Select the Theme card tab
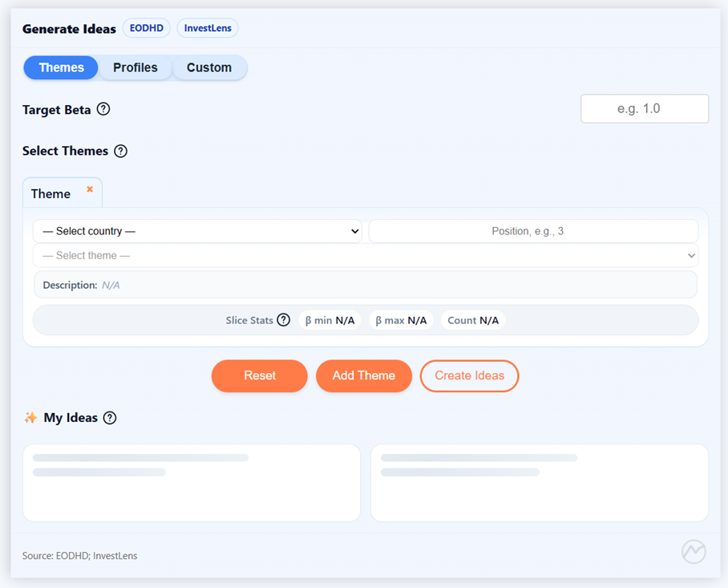 (x=51, y=193)
